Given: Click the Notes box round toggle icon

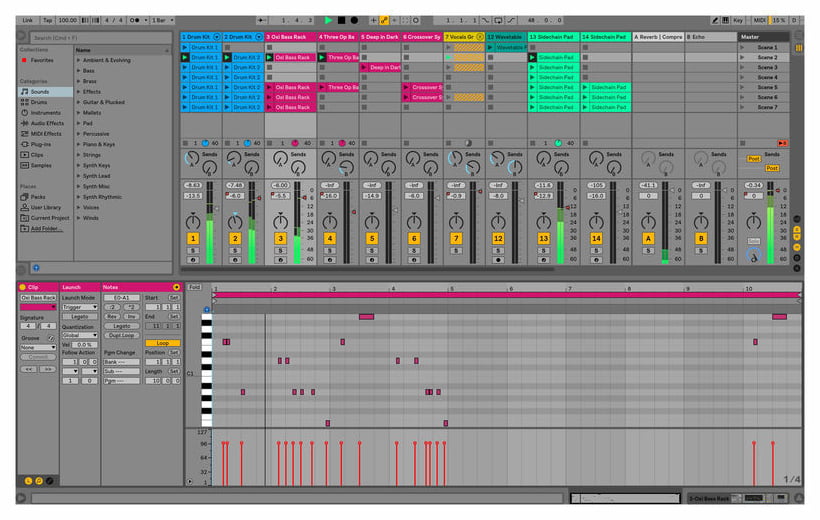Looking at the screenshot, I should click(176, 287).
